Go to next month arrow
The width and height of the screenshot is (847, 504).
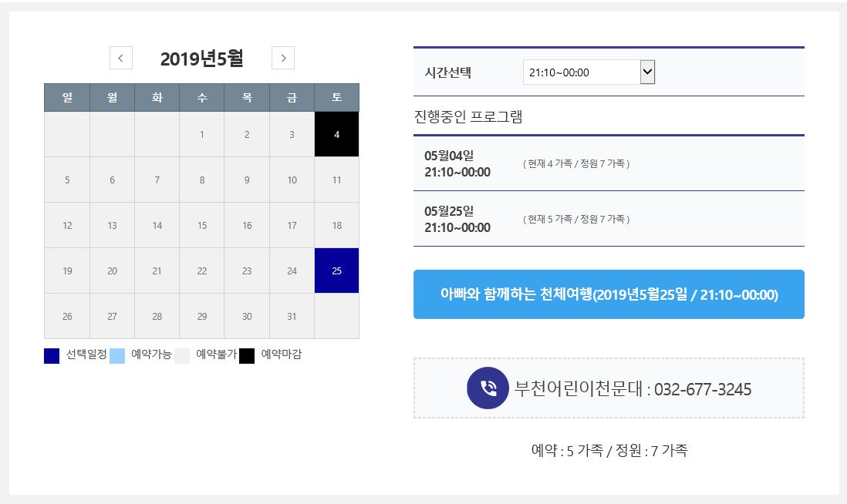283,58
